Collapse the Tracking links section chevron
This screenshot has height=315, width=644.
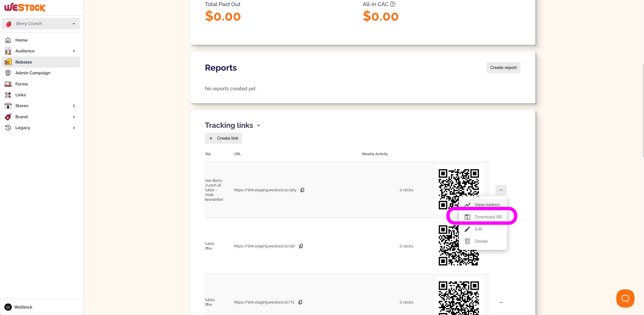(x=258, y=125)
